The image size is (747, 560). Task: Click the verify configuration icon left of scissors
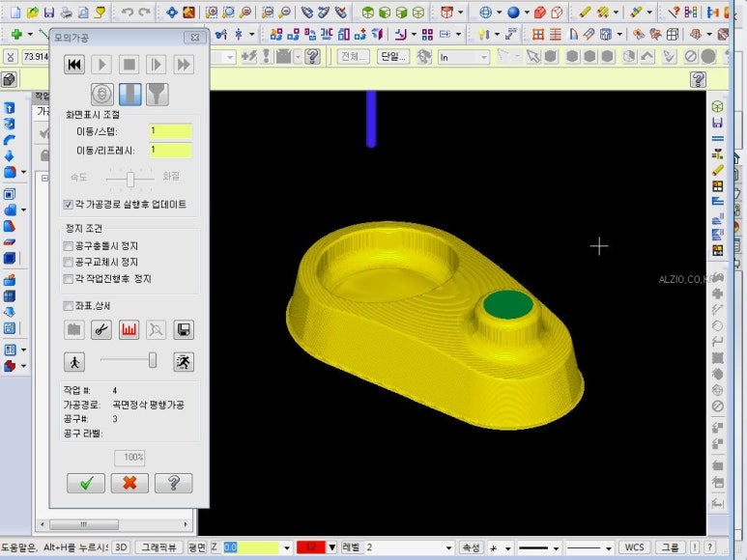click(x=73, y=329)
